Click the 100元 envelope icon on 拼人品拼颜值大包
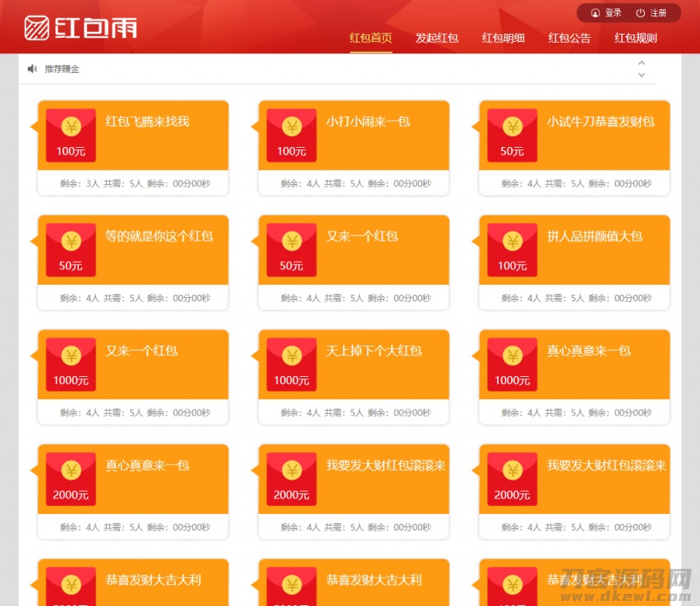The image size is (700, 606). tap(512, 250)
